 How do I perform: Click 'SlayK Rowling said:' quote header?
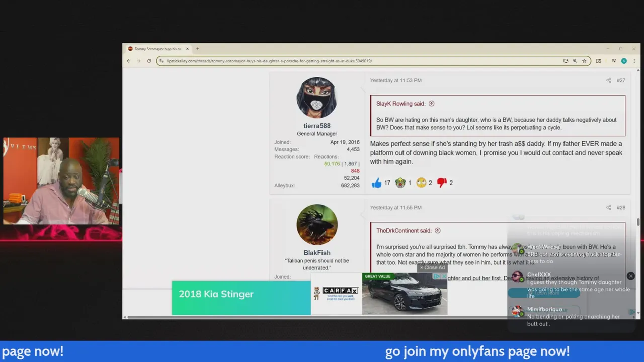point(401,104)
